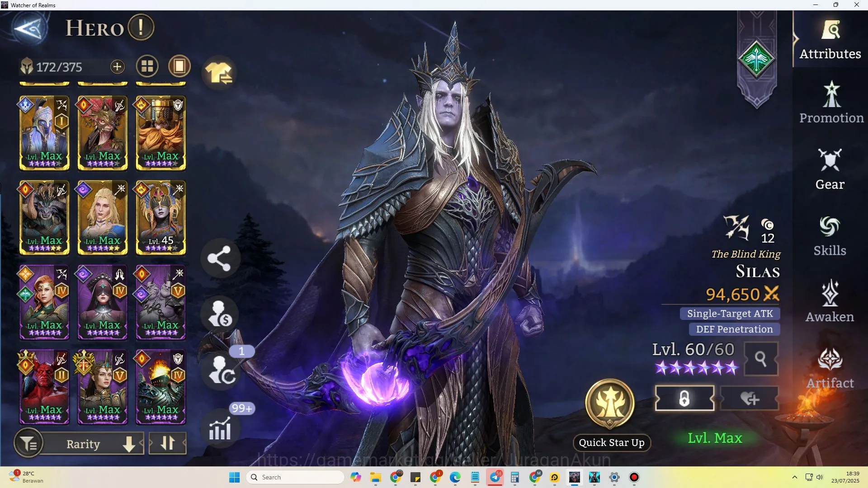This screenshot has height=488, width=868.
Task: Toggle ascending/descending sort order arrows
Action: (x=168, y=444)
